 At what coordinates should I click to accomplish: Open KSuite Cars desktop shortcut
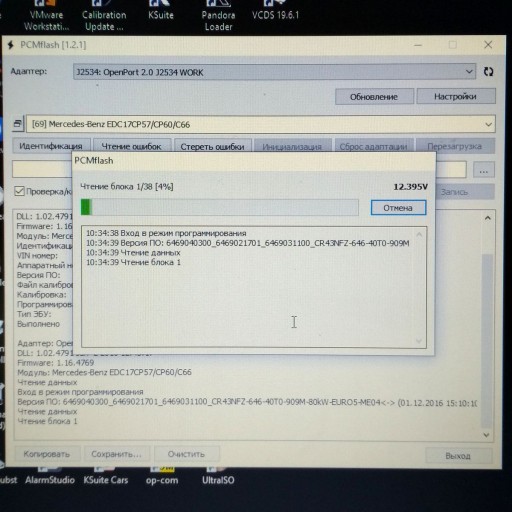[x=106, y=477]
